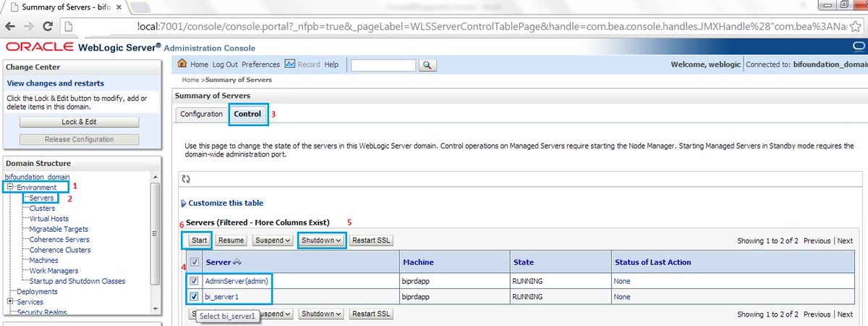Click the browser back arrow
This screenshot has width=868, height=326.
tap(9, 25)
